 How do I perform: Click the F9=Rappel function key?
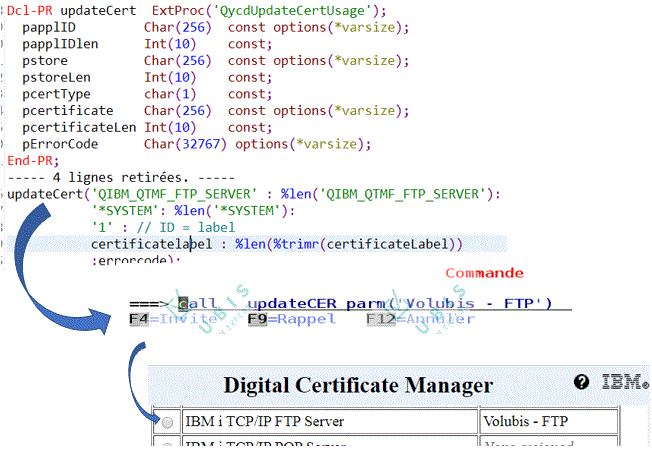291,319
